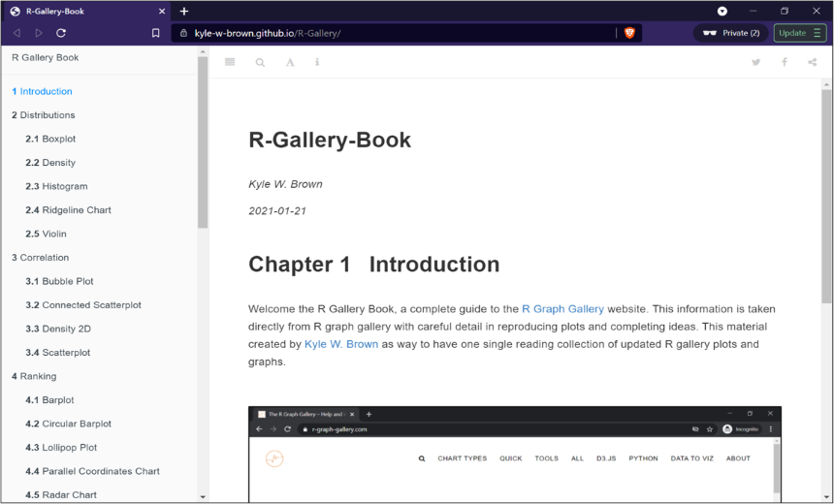This screenshot has width=834, height=504.
Task: Go to section 3.2 Connected Scatterplot
Action: pyautogui.click(x=83, y=305)
